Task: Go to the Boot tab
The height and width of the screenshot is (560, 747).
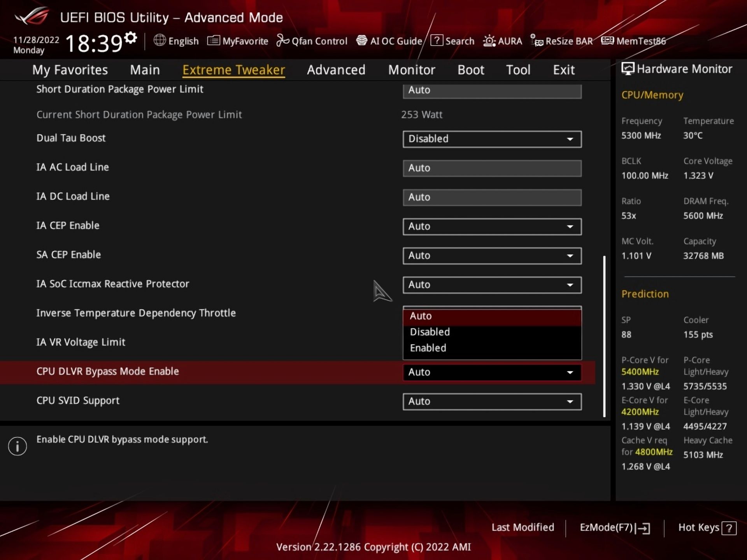Action: coord(471,70)
